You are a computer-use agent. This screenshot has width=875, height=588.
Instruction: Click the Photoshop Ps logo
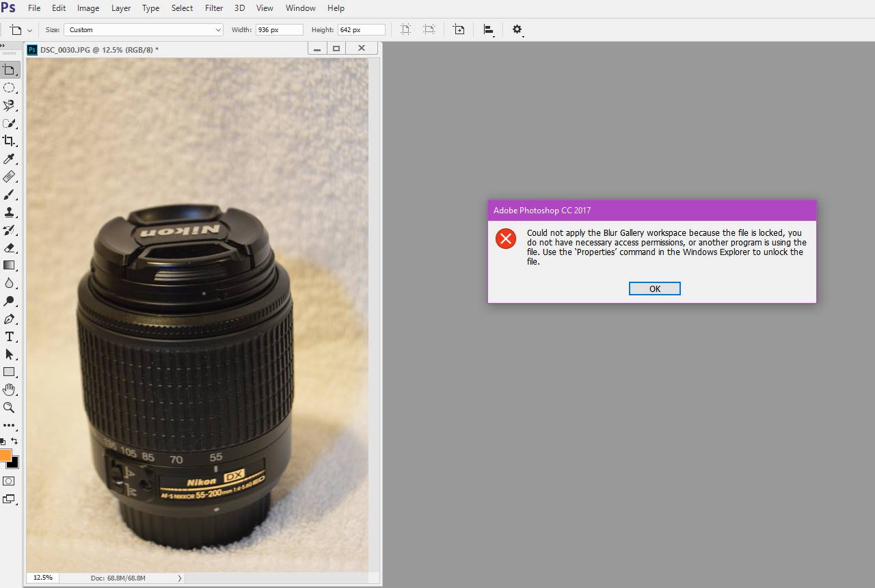point(8,8)
